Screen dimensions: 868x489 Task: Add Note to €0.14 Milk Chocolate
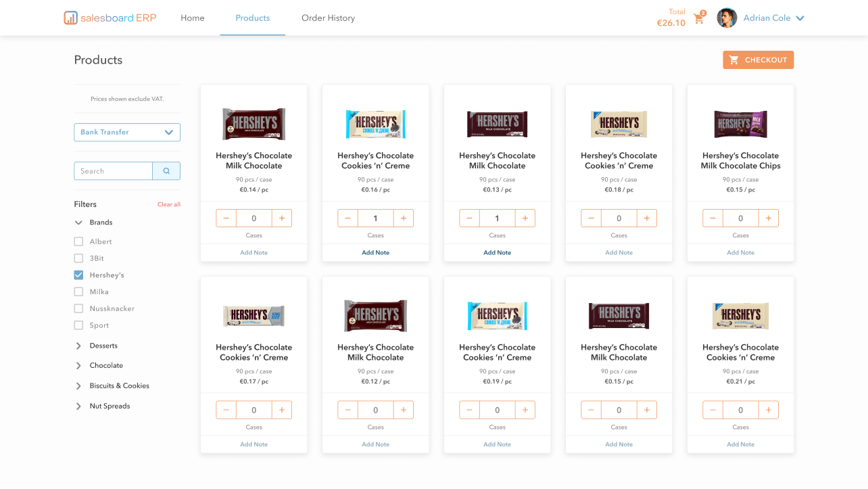254,253
